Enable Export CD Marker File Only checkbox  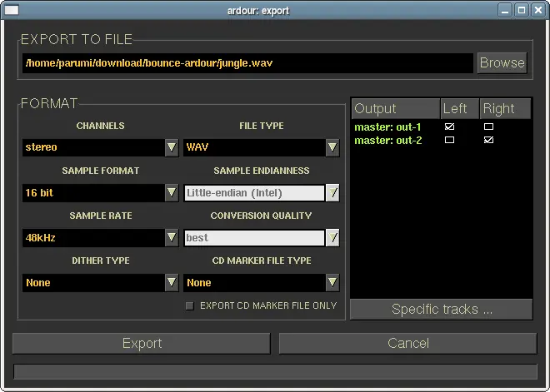click(x=190, y=305)
